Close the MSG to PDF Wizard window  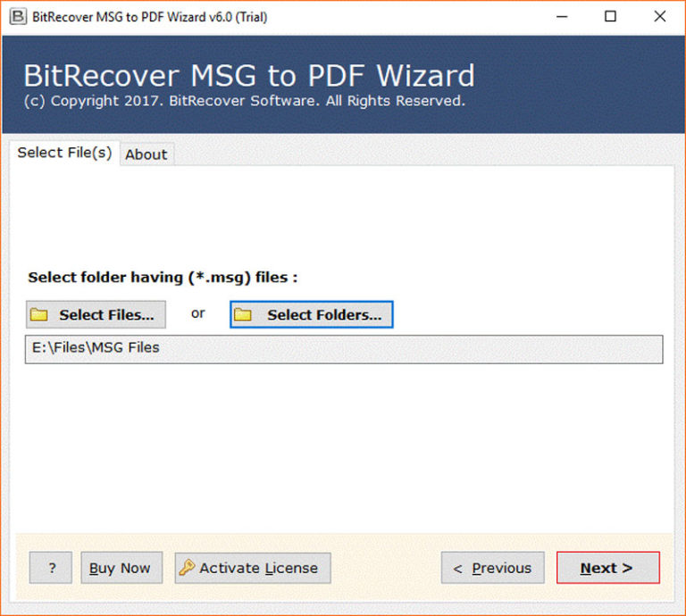(660, 17)
